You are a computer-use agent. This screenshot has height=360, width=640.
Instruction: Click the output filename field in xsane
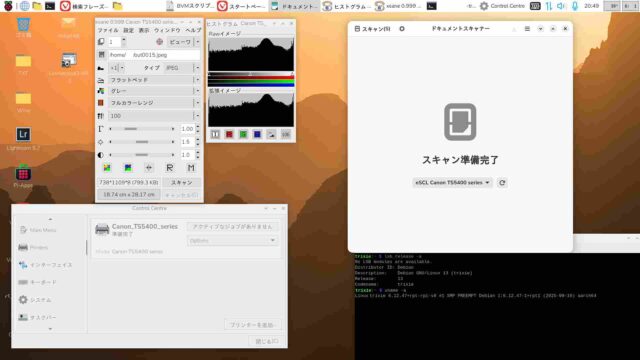pyautogui.click(x=154, y=55)
